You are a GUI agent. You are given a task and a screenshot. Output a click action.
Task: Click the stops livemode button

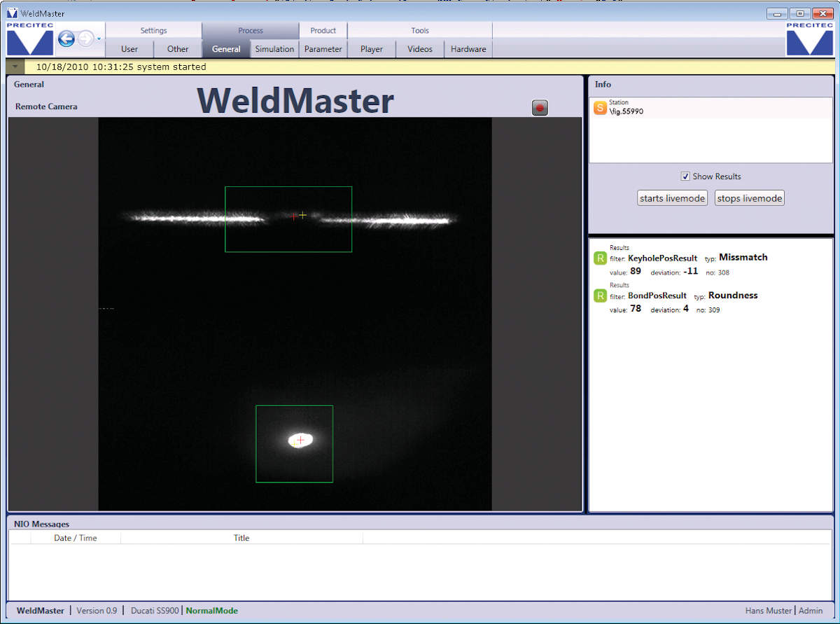(x=749, y=198)
